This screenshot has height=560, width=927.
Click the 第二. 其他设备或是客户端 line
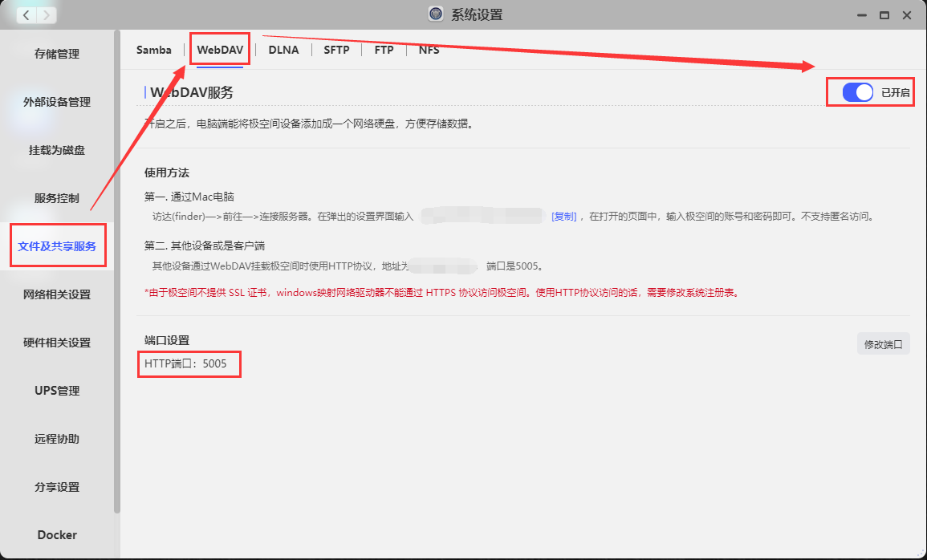click(205, 246)
